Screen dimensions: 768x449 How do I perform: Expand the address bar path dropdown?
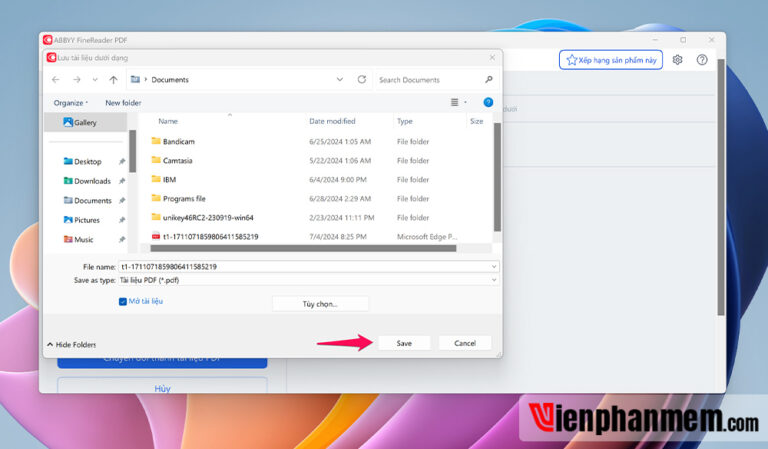pos(342,79)
